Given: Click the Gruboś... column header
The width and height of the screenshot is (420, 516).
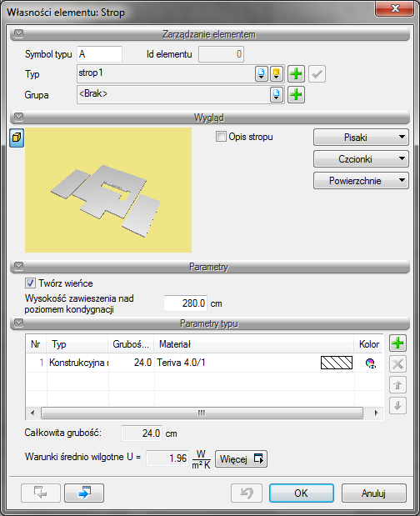Looking at the screenshot, I should pyautogui.click(x=131, y=344).
